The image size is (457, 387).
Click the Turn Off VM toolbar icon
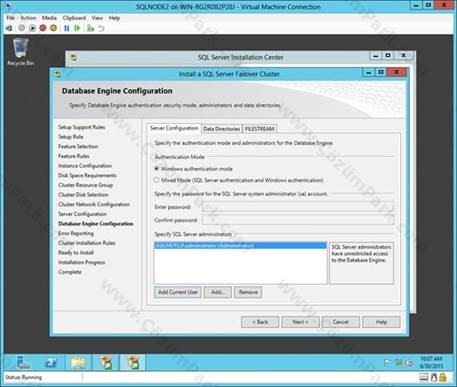click(x=32, y=28)
